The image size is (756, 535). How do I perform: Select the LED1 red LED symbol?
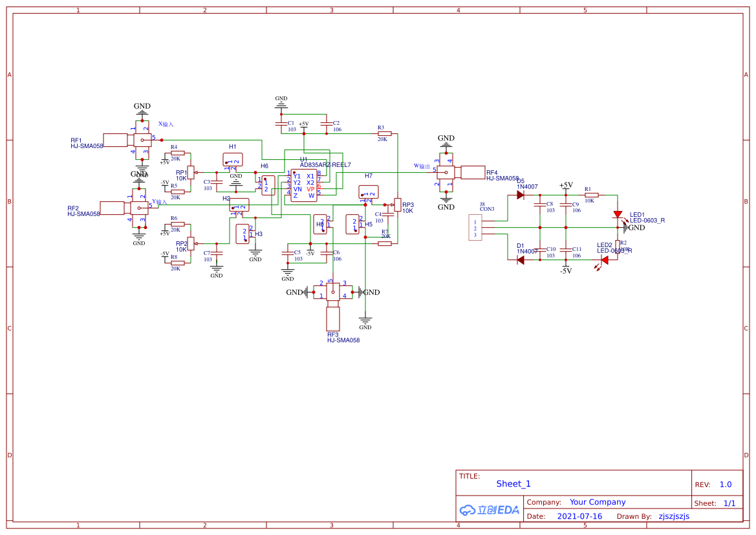618,214
